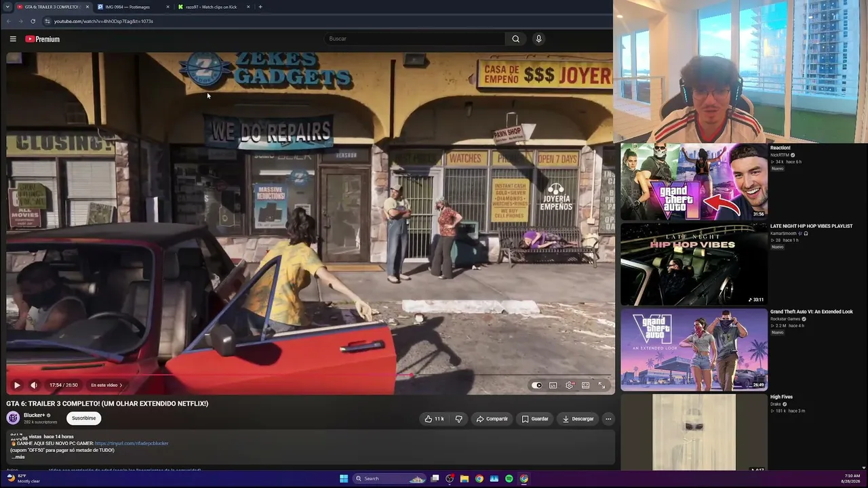The width and height of the screenshot is (868, 488).
Task: Open the YouTube hamburger guide menu
Action: [x=13, y=39]
